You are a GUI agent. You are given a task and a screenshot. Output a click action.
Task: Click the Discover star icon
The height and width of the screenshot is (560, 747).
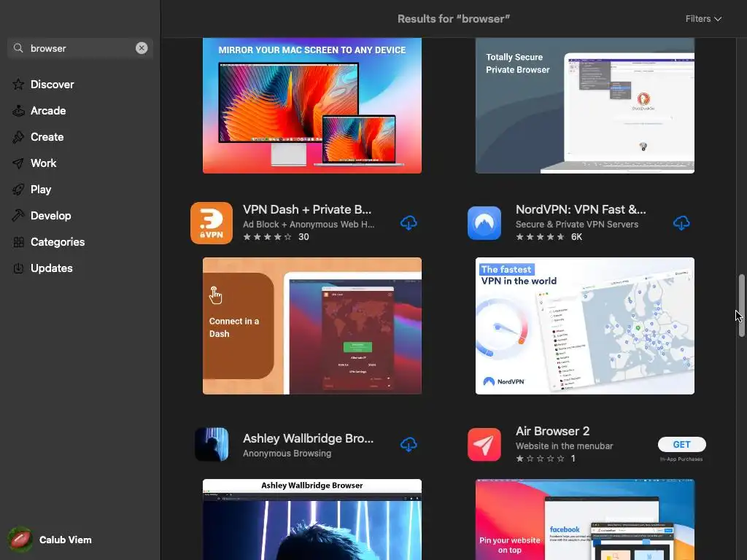coord(18,85)
